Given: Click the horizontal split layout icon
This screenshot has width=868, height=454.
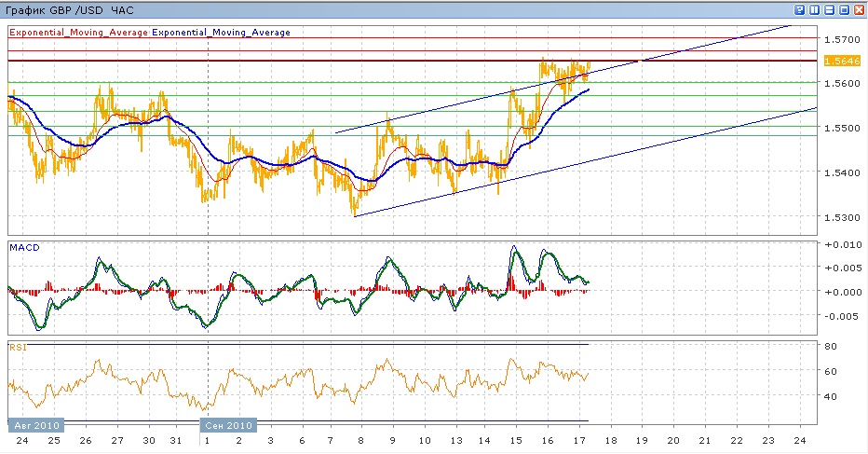Looking at the screenshot, I should (x=829, y=9).
